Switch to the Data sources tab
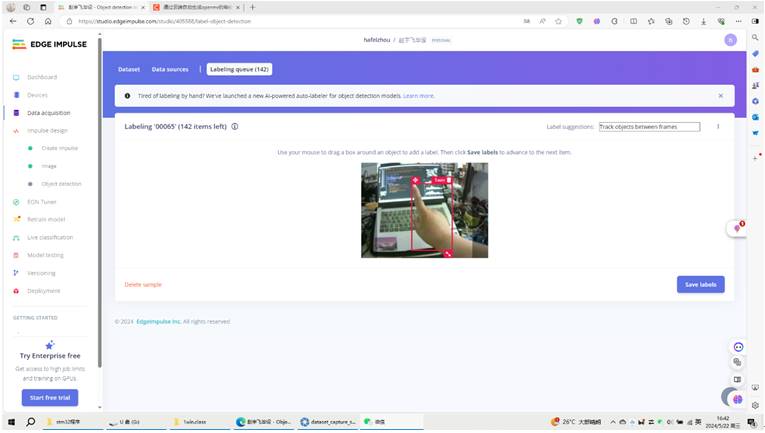The image size is (765, 433). pyautogui.click(x=170, y=69)
